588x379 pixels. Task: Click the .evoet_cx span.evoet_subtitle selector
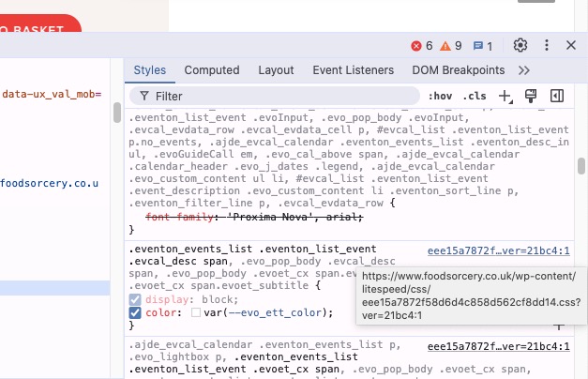coord(219,285)
